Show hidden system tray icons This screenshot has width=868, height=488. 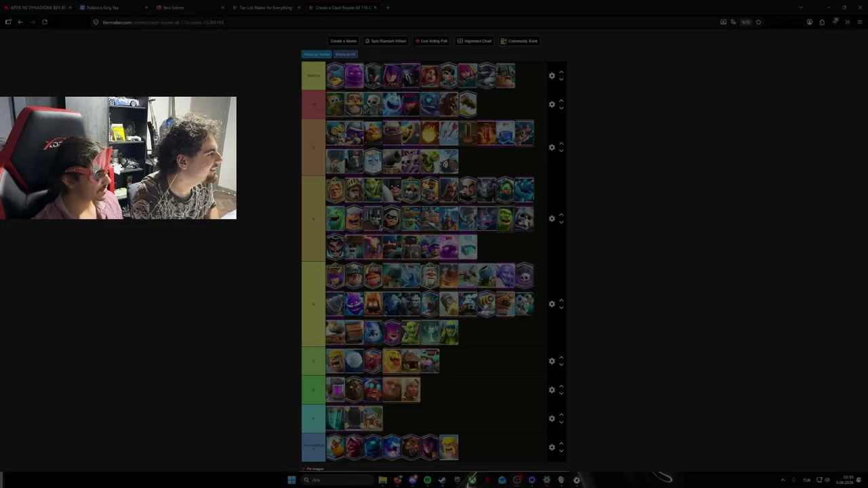(783, 480)
